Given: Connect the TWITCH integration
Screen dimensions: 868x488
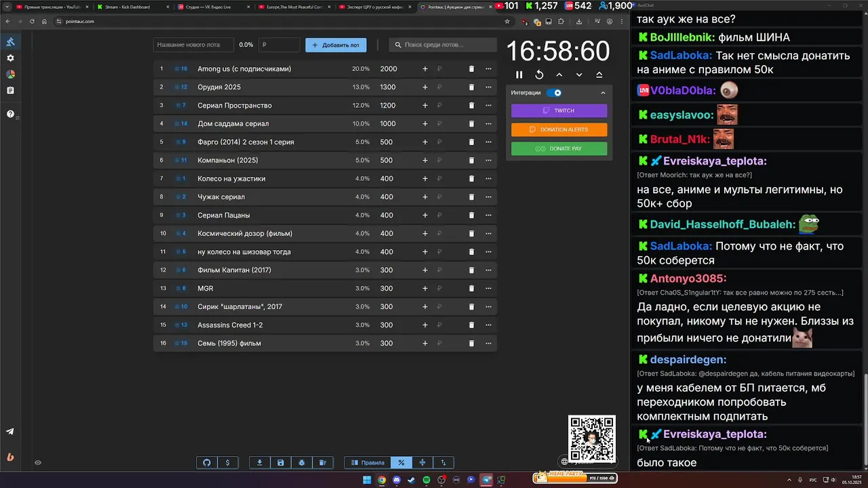Looking at the screenshot, I should (559, 110).
